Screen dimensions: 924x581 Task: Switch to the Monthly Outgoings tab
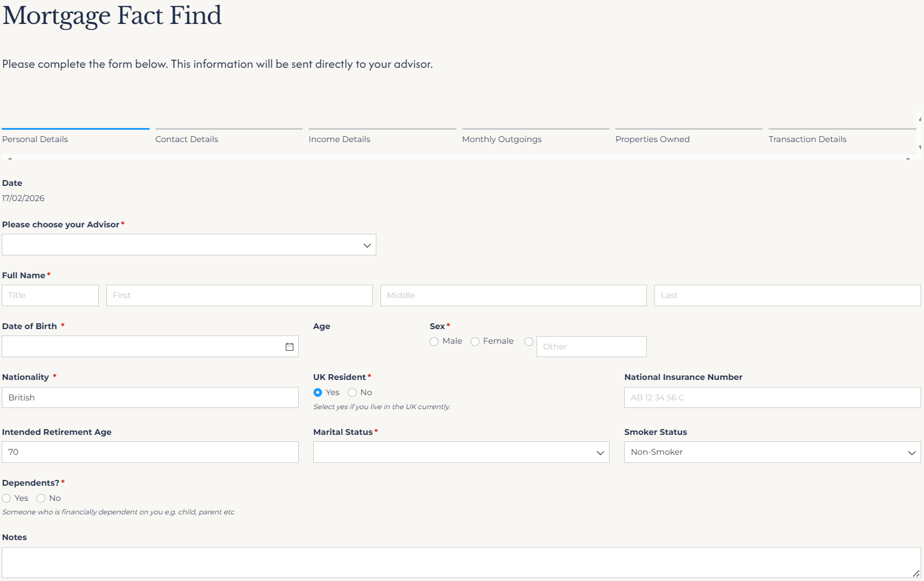coord(535,137)
